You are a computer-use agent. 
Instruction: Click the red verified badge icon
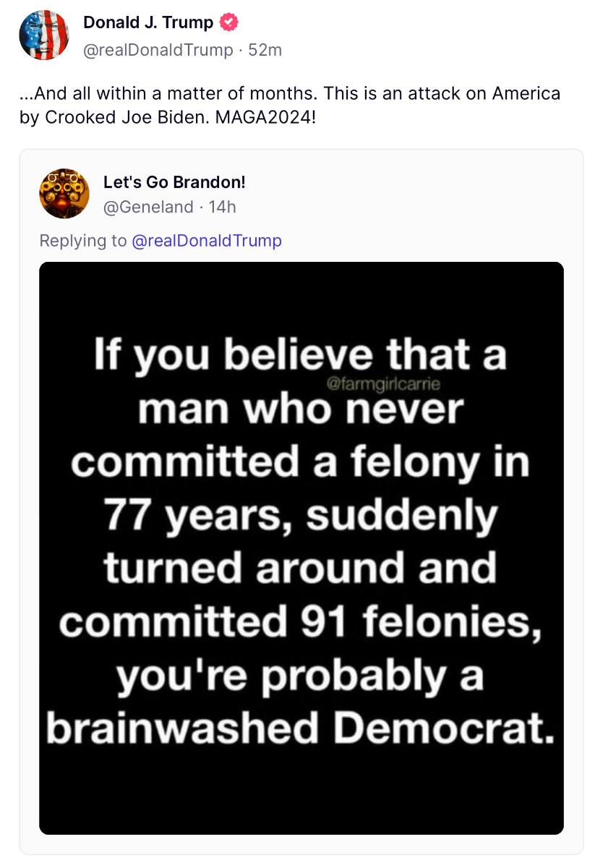pyautogui.click(x=228, y=22)
